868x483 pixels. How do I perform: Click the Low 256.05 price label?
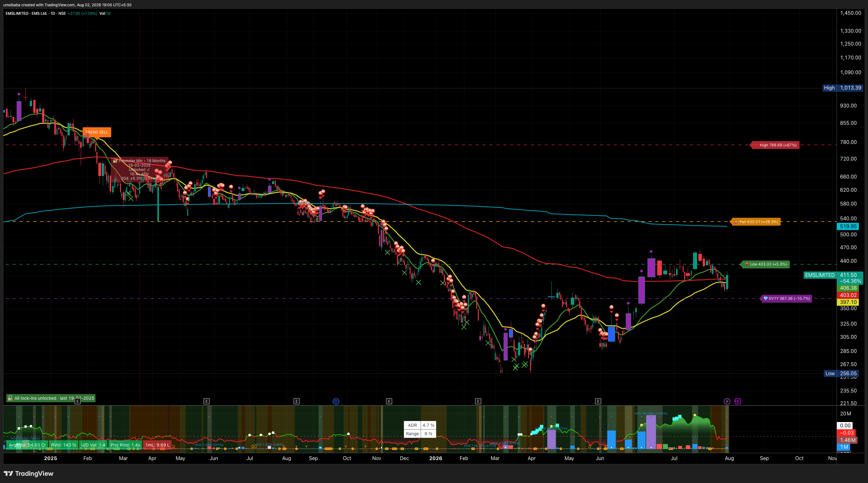(x=843, y=373)
